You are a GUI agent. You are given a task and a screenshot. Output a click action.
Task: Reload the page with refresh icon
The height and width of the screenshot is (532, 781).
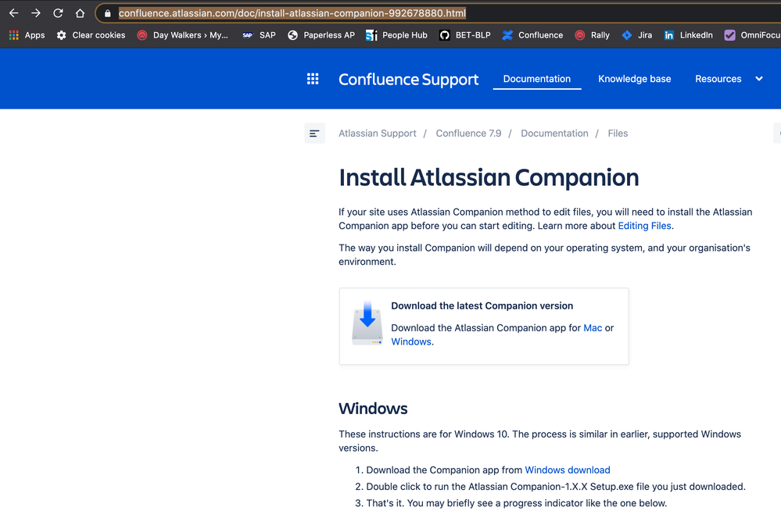(x=58, y=13)
